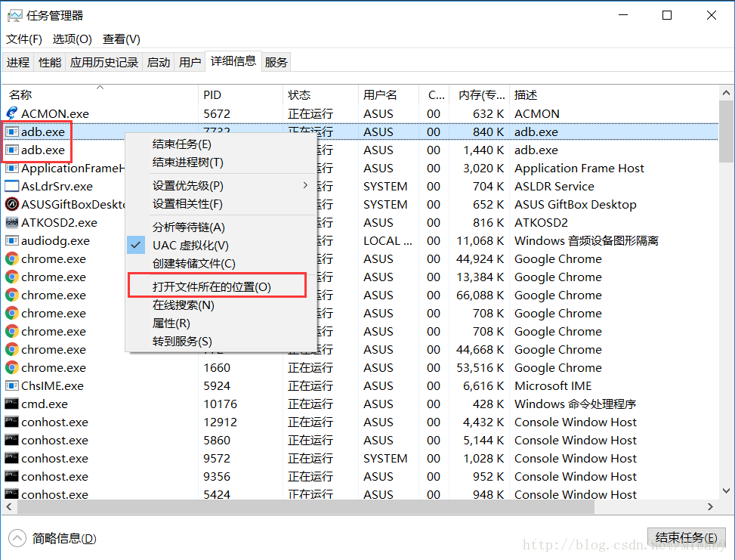The image size is (735, 560).
Task: Click the audiodg.exe process icon
Action: (12, 240)
